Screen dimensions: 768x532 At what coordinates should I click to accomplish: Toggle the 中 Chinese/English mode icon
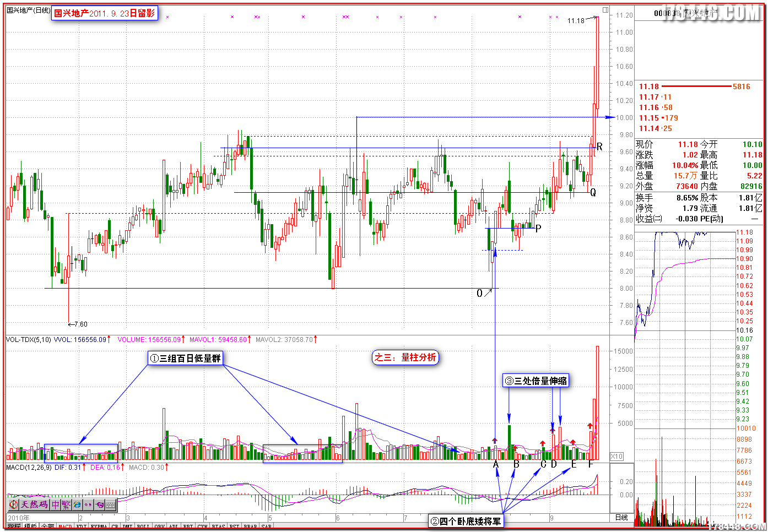tap(56, 504)
